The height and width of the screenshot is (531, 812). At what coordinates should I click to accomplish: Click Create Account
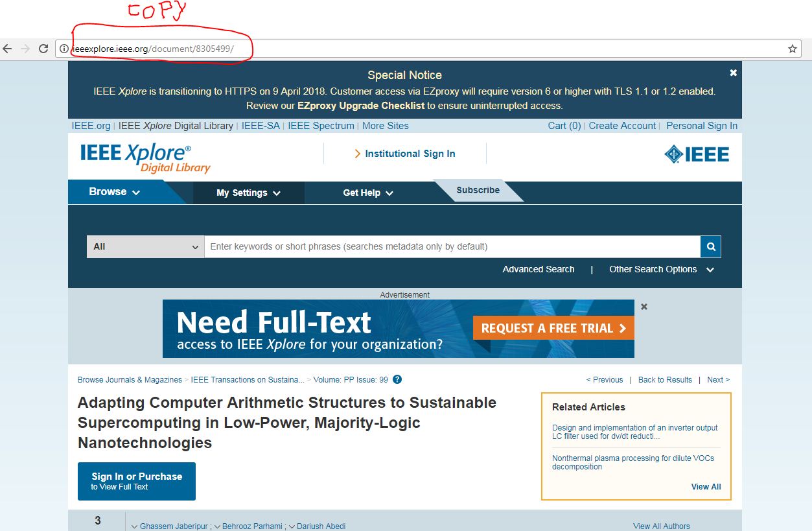[622, 126]
